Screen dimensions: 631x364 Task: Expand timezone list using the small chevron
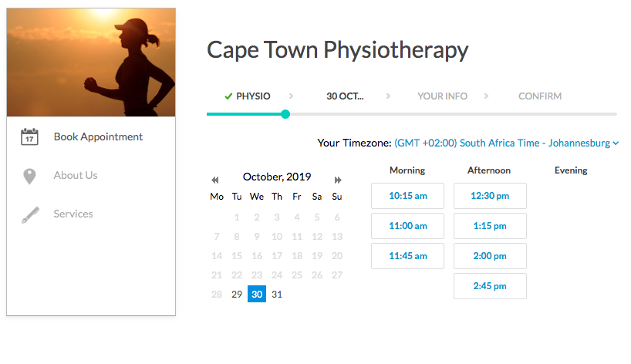[x=616, y=143]
